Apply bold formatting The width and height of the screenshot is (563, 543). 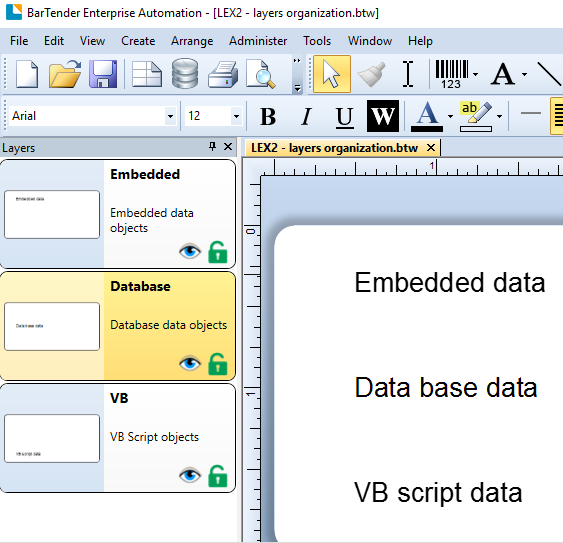click(x=268, y=116)
